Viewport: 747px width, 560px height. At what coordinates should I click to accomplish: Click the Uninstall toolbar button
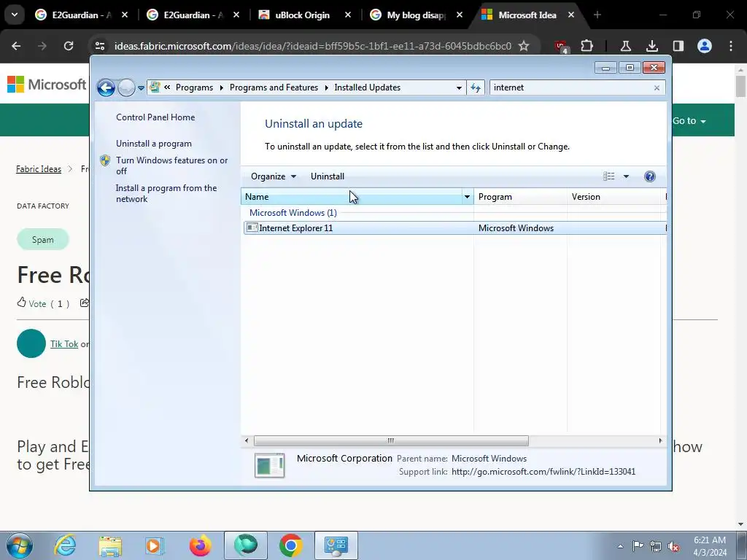click(328, 176)
